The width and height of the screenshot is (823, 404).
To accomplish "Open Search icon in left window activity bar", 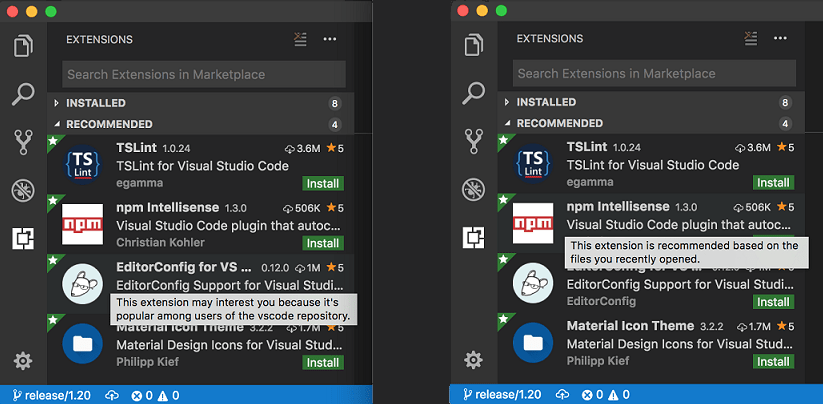I will 23,94.
